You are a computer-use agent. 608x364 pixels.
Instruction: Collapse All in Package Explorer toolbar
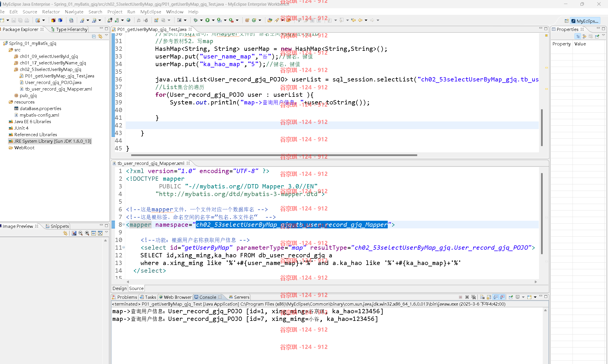click(x=94, y=36)
